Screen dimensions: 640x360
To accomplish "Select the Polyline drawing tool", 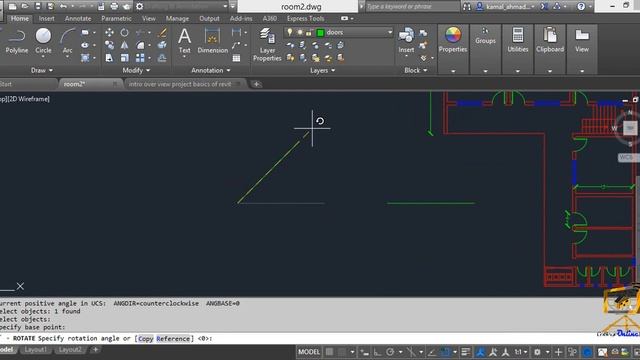I will tap(17, 41).
